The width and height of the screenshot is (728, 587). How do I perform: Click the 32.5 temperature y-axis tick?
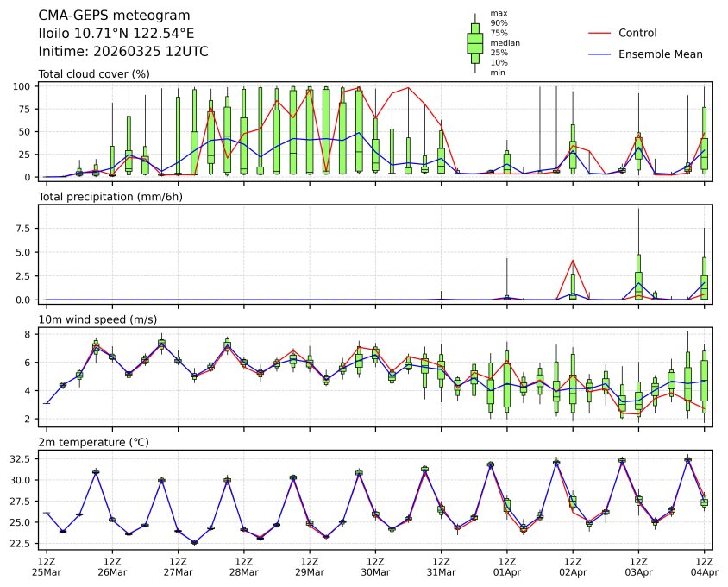19,459
